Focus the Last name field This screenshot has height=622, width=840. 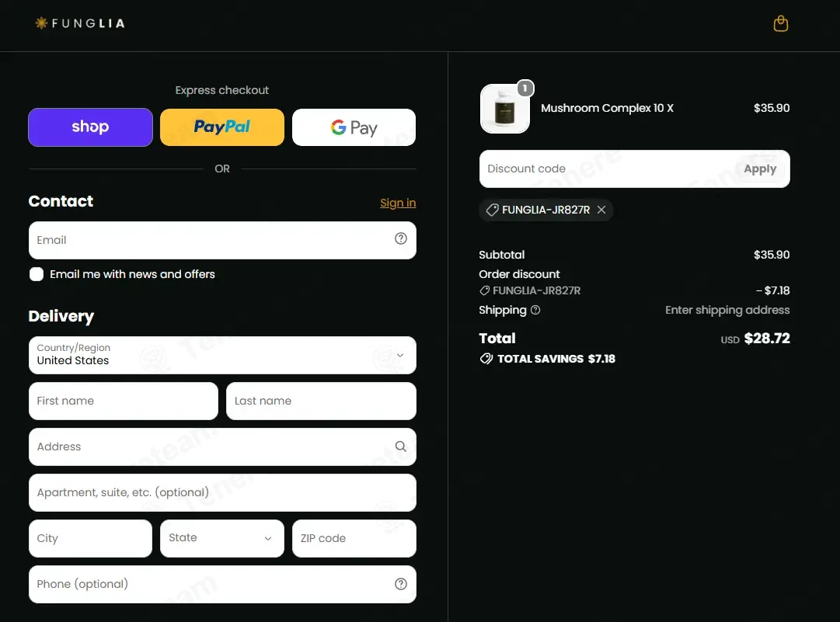click(321, 401)
